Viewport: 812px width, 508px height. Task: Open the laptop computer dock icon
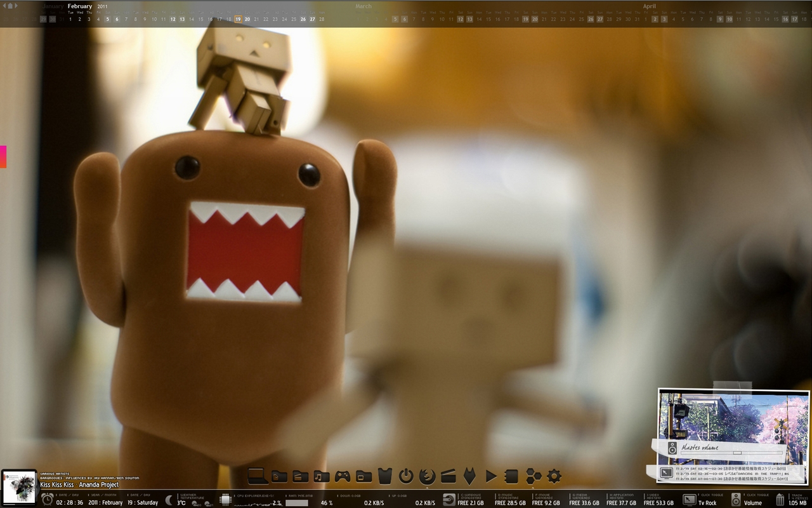tap(258, 476)
